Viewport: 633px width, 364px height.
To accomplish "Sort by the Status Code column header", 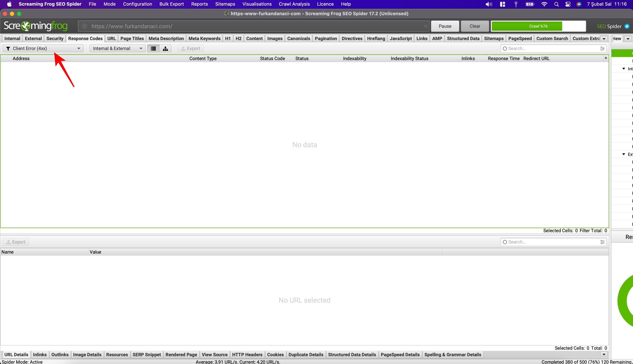I will click(x=277, y=58).
